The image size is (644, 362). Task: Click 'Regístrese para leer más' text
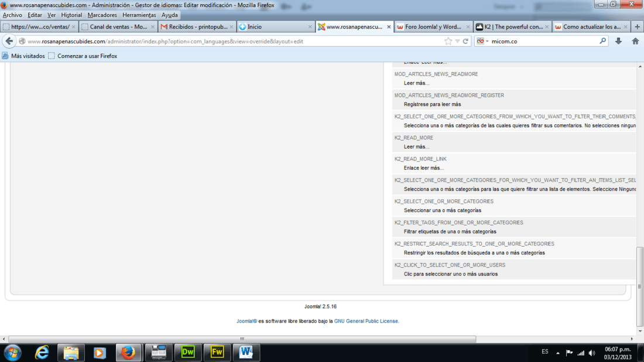coord(432,104)
